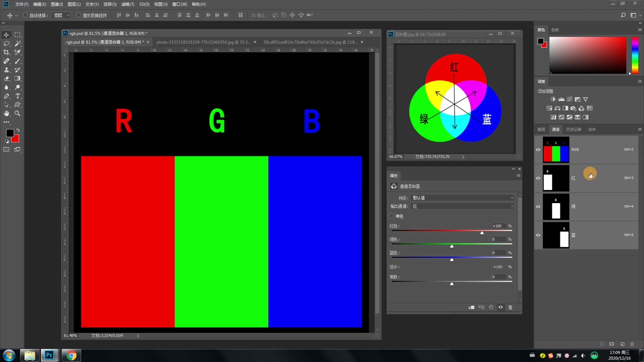Switch to the 历史记录 history tab
Screen dimensions: 644x362
click(574, 129)
